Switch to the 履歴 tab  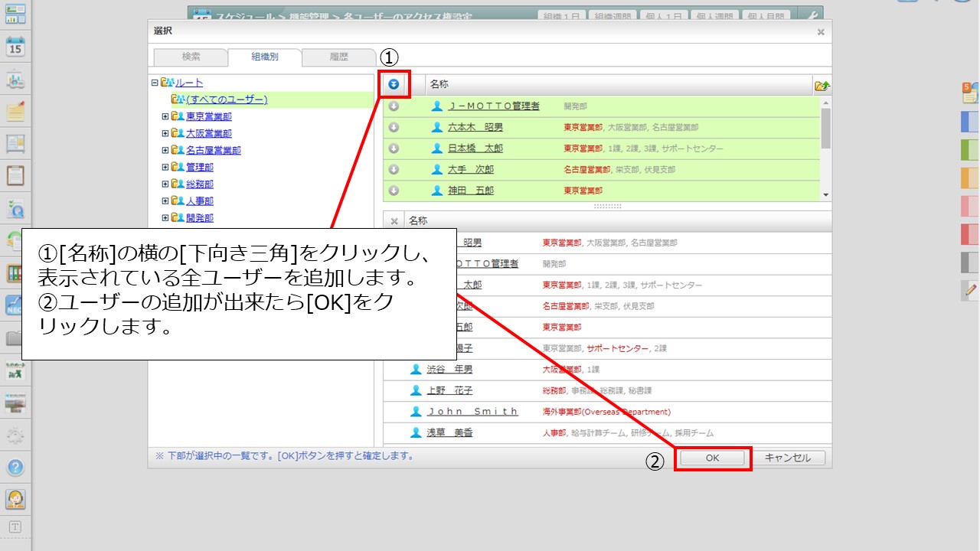[x=338, y=57]
